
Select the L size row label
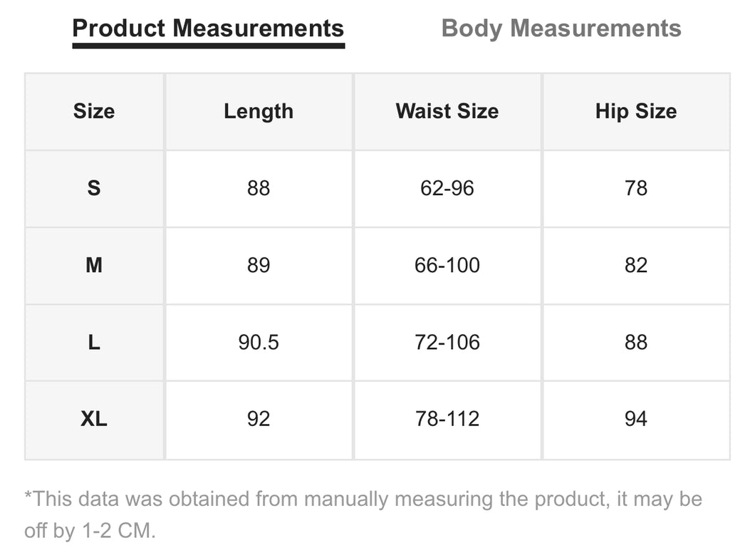pos(94,343)
